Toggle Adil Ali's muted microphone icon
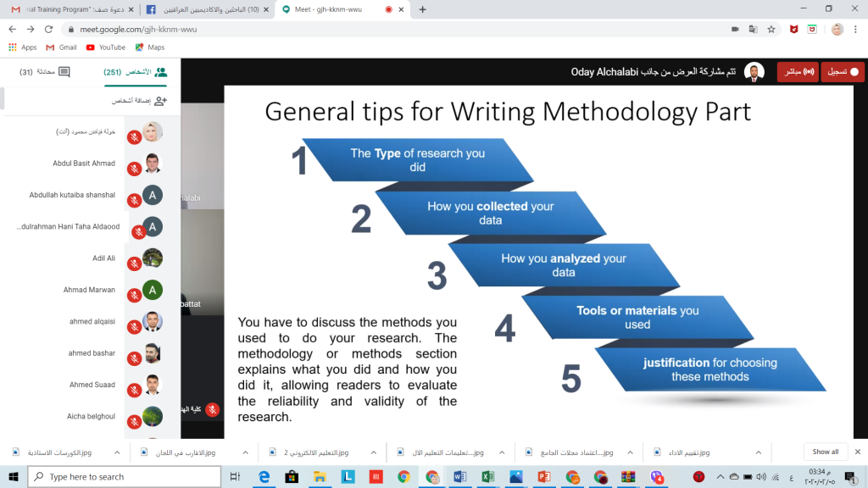 (134, 264)
